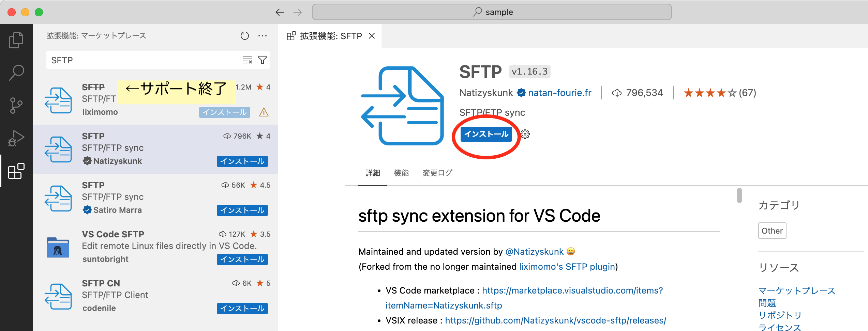This screenshot has height=331, width=868.
Task: Select the VS Code SFTP list item
Action: pos(155,247)
